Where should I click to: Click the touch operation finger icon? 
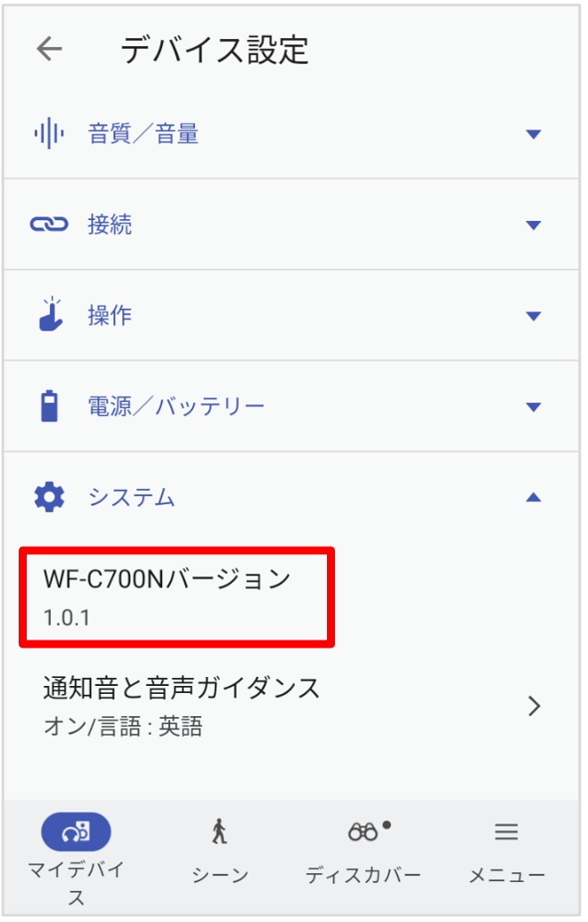tap(50, 314)
